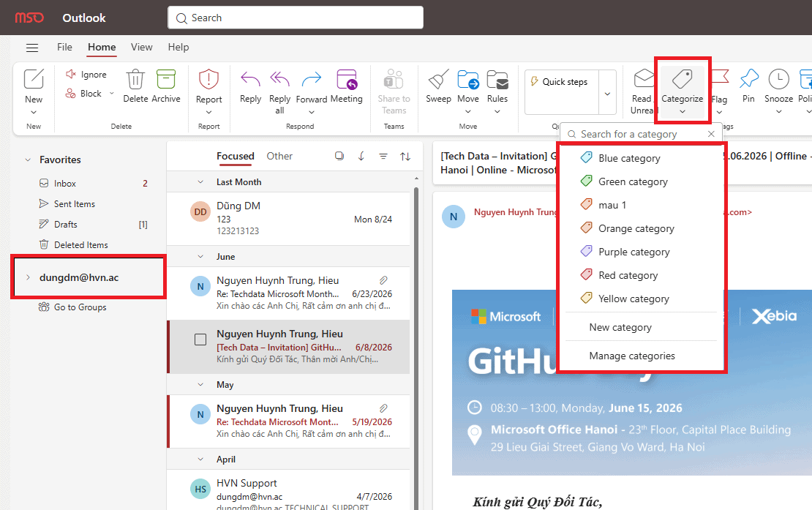Click the New mail icon

[34, 79]
